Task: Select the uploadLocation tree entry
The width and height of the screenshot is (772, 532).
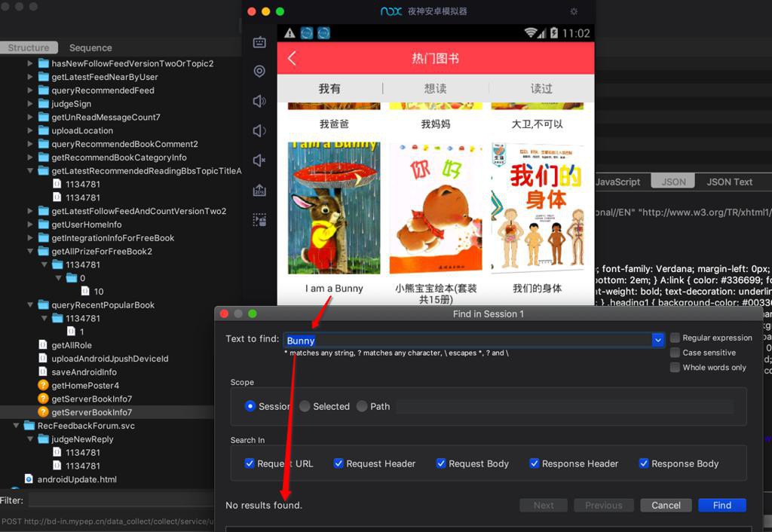Action: (82, 130)
